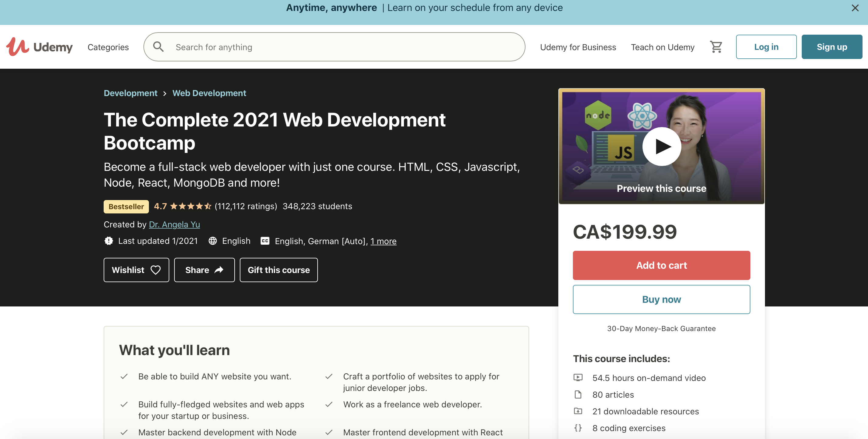
Task: Expand '1 more' caption languages
Action: [384, 241]
